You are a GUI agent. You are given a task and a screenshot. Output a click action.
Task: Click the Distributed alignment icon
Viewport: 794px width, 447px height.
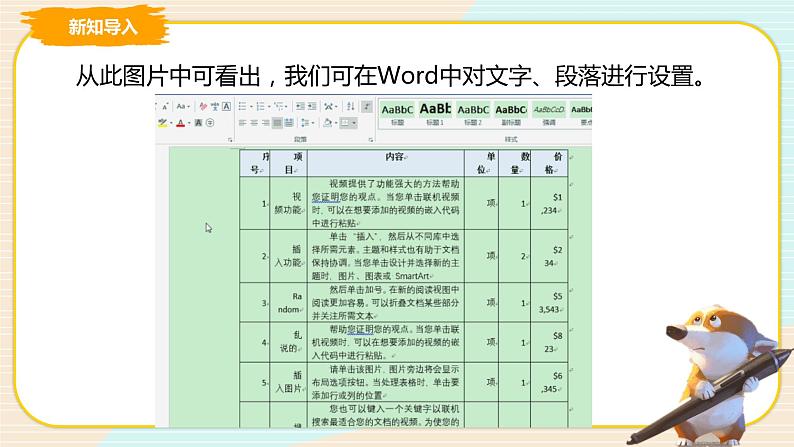[x=289, y=123]
